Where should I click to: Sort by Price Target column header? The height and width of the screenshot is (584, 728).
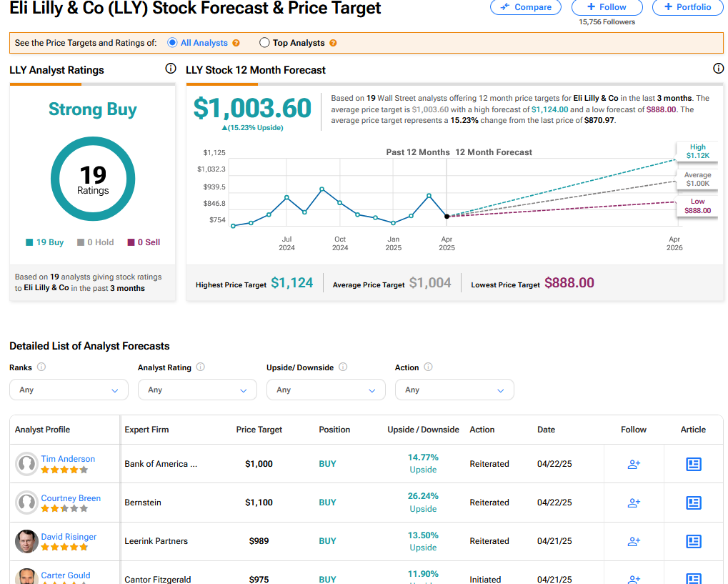click(259, 430)
